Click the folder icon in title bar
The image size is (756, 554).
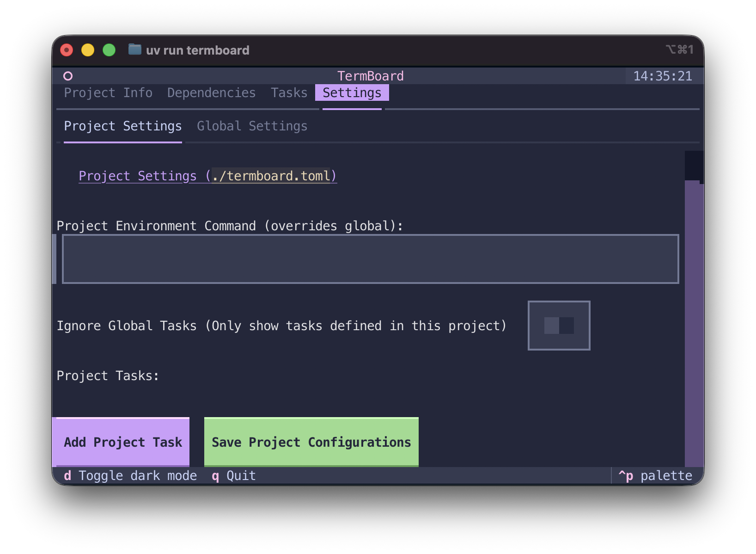[x=134, y=49]
